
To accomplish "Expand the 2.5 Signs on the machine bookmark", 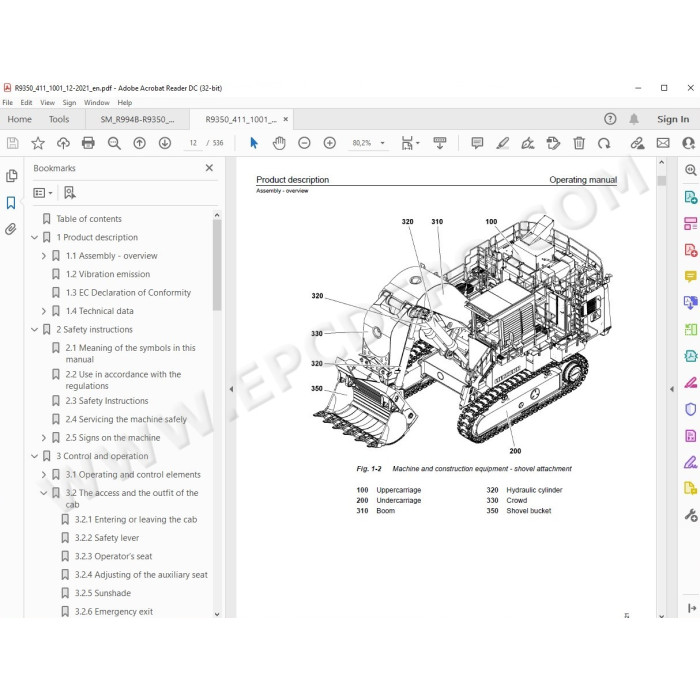I will [44, 438].
